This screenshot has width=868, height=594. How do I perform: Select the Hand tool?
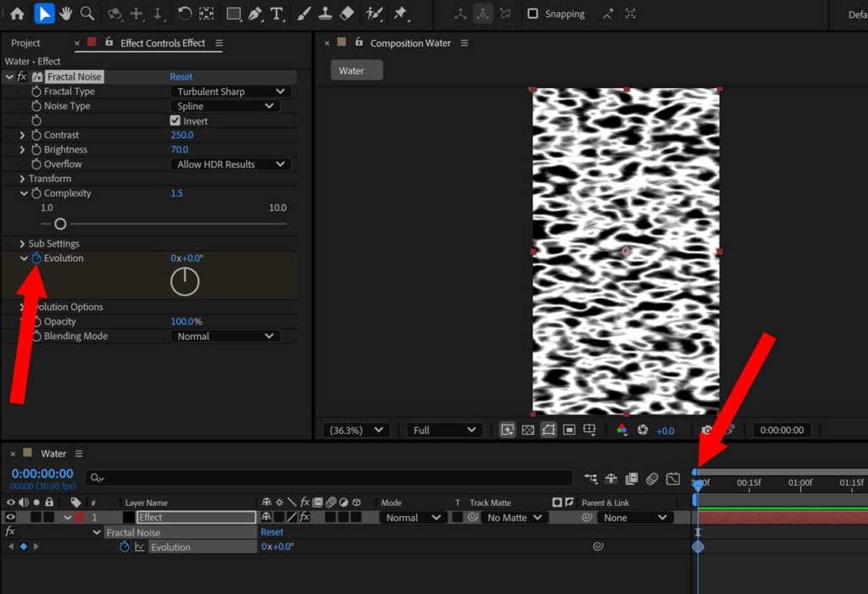66,14
